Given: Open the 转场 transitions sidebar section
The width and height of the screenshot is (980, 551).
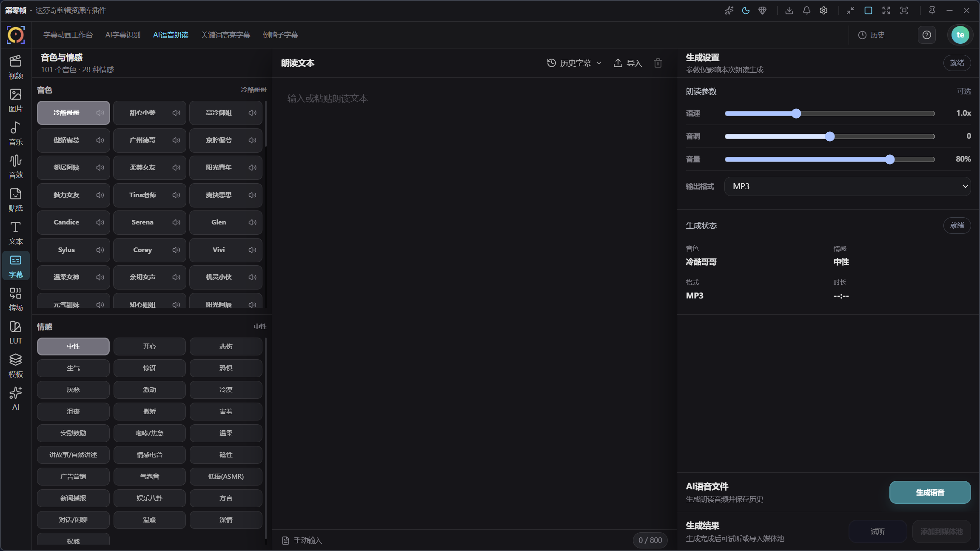Looking at the screenshot, I should point(16,299).
